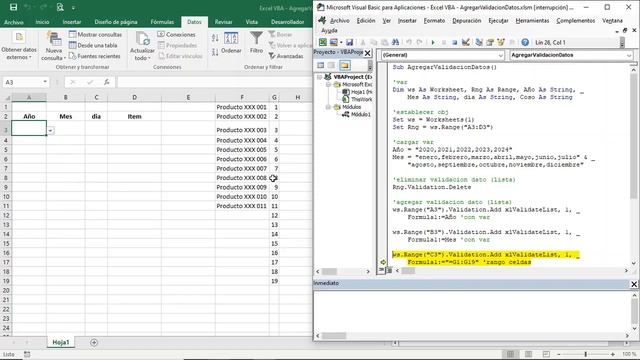The height and width of the screenshot is (360, 640).
Task: Click Conexiones button in ribbon
Action: [176, 34]
